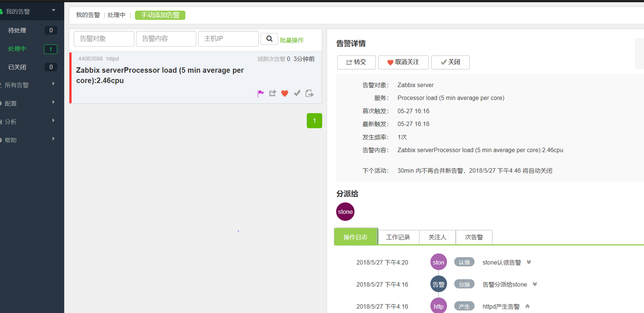Collapse the 我的告警 sidebar section
This screenshot has height=313, width=644.
[x=53, y=11]
